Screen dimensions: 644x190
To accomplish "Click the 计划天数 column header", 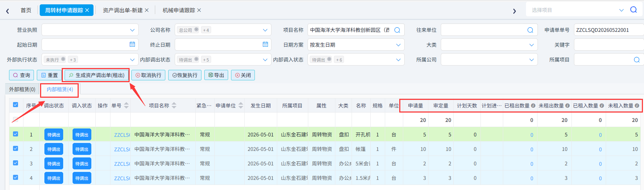I will point(467,106).
